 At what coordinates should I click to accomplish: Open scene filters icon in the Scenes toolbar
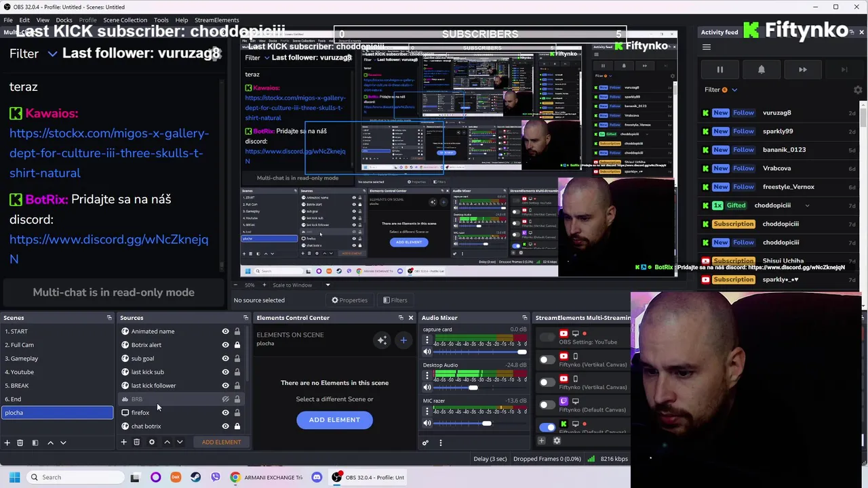pyautogui.click(x=34, y=443)
